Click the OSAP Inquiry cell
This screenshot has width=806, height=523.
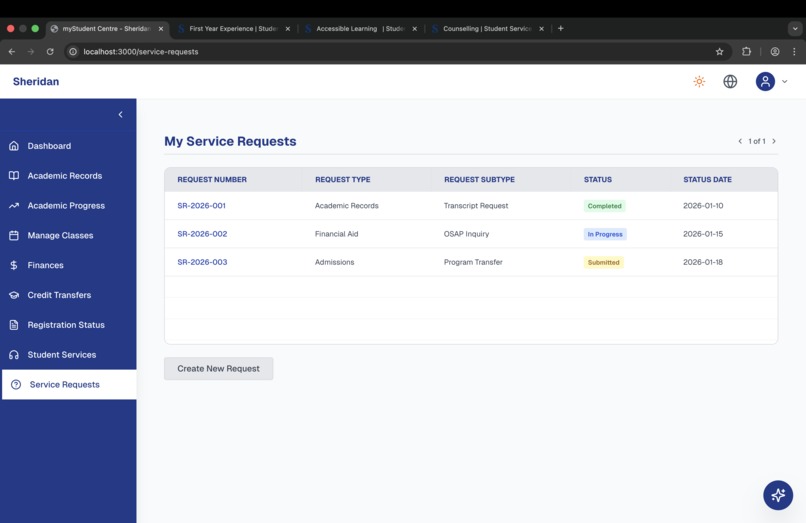click(466, 234)
